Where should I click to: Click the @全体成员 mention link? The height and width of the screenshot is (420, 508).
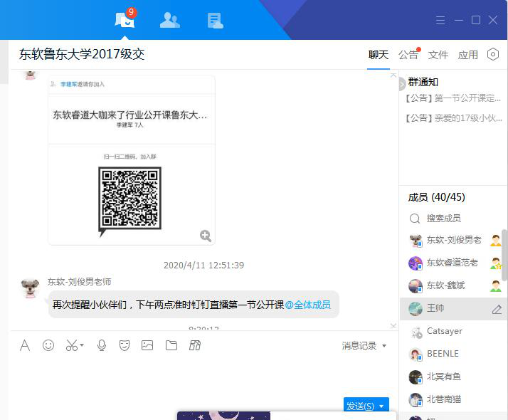point(307,305)
